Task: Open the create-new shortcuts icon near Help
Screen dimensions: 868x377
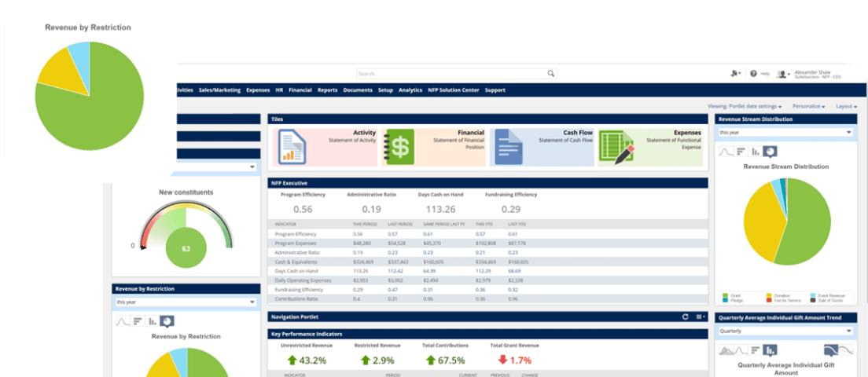Action: [x=735, y=74]
